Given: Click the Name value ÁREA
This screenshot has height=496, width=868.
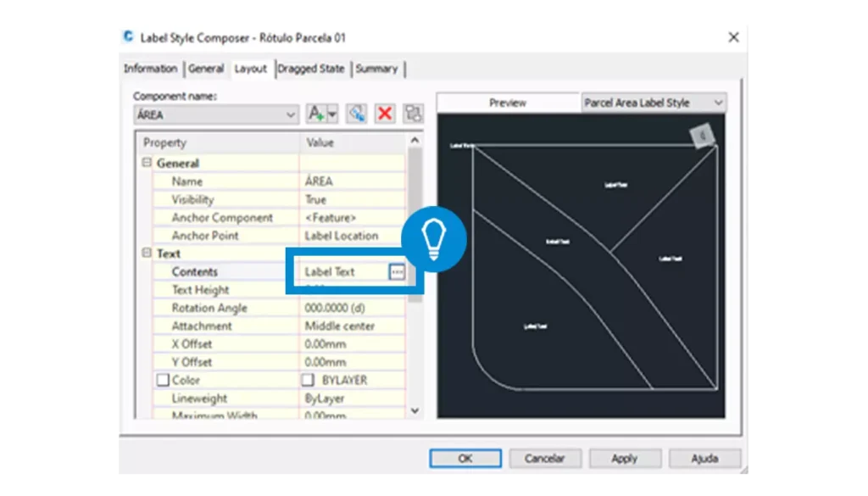Looking at the screenshot, I should pos(319,181).
